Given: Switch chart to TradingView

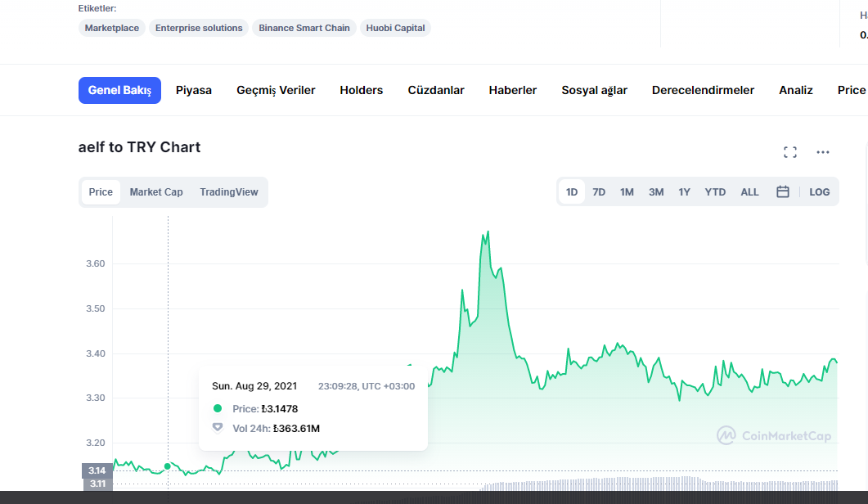Looking at the screenshot, I should (228, 192).
